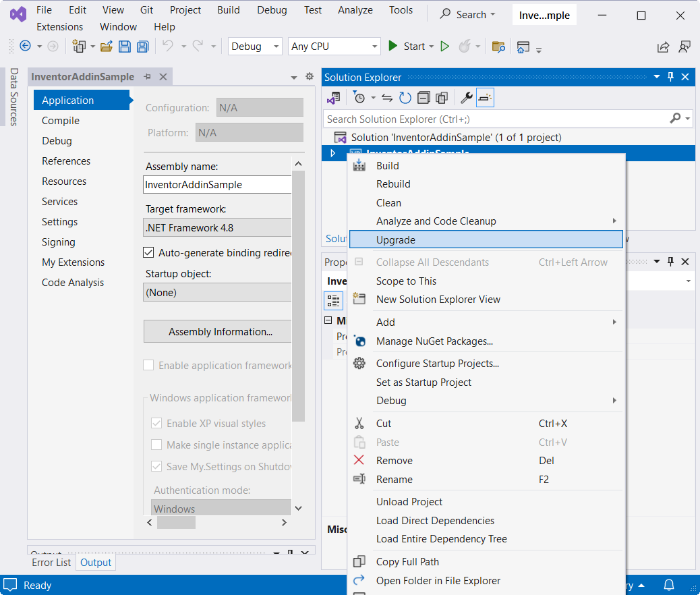Select the Code Analysis page

[73, 282]
